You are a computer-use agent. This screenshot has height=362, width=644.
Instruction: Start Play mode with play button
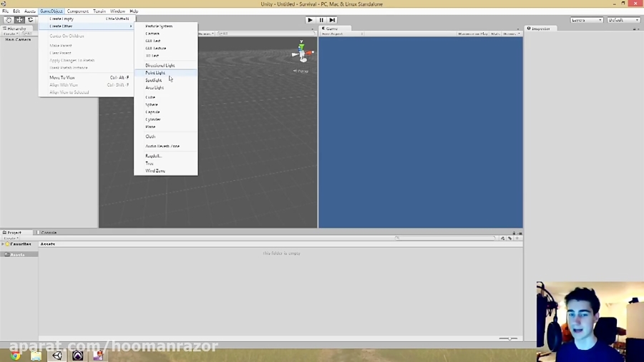(x=310, y=20)
